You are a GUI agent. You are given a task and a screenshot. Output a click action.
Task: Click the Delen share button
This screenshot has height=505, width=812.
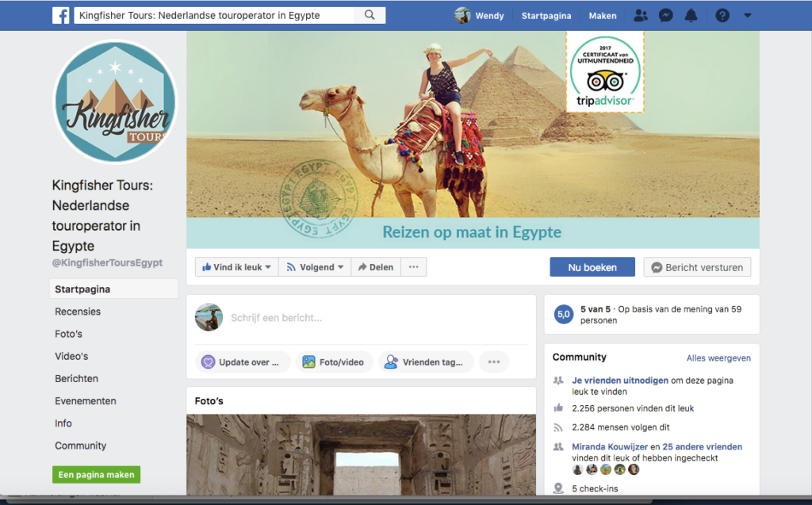(x=375, y=266)
